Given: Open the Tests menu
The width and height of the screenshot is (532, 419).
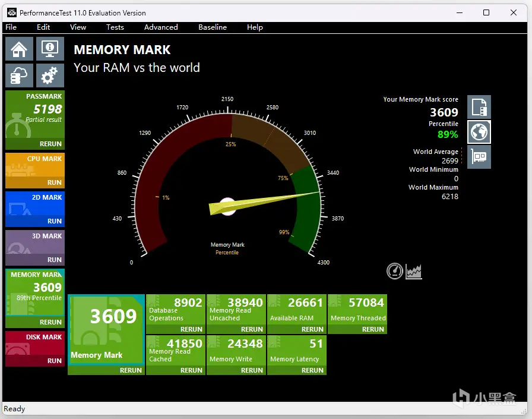Looking at the screenshot, I should pyautogui.click(x=115, y=27).
